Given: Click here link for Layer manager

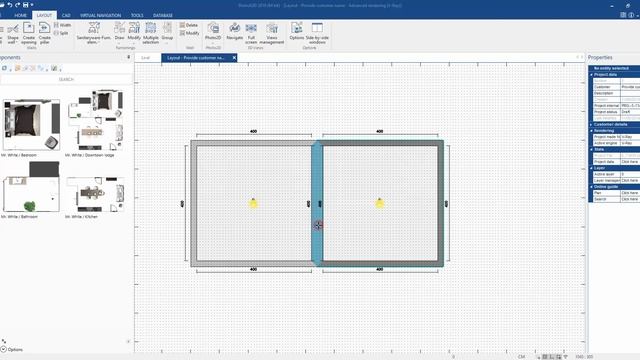Looking at the screenshot, I should [630, 180].
